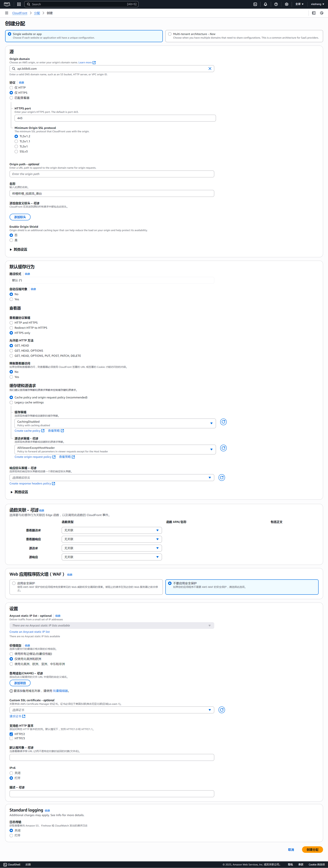Select TLSv1.1 as minimum SSL protocol

16,142
